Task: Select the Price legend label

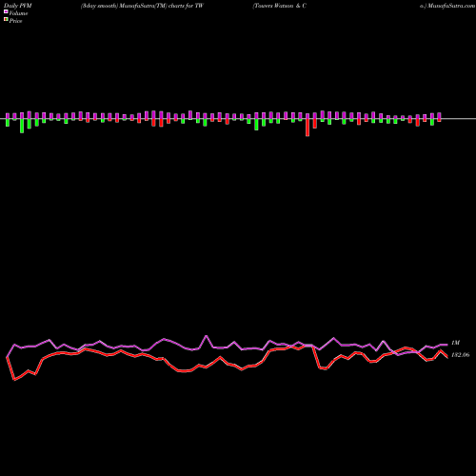Action: pos(15,21)
